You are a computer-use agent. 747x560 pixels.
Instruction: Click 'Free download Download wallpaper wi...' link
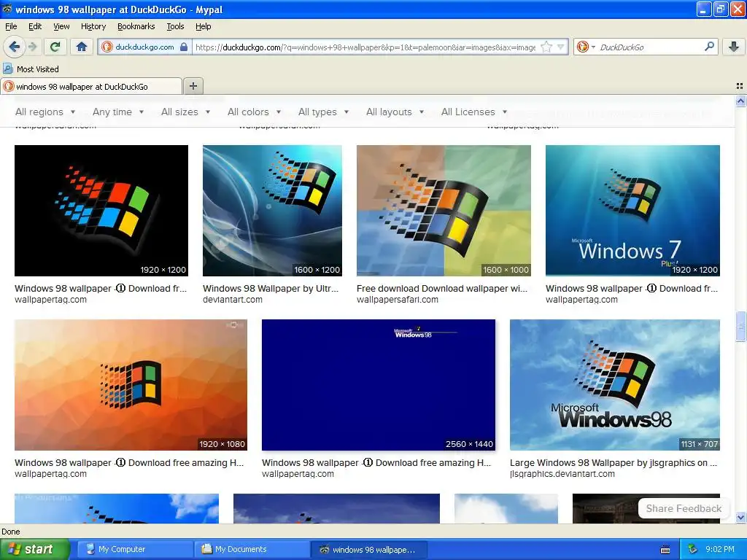click(442, 289)
